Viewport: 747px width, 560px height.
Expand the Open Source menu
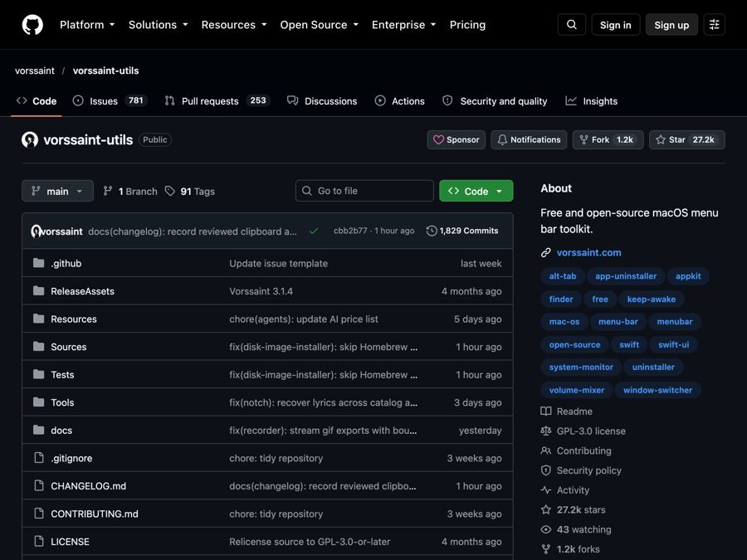[x=320, y=25]
